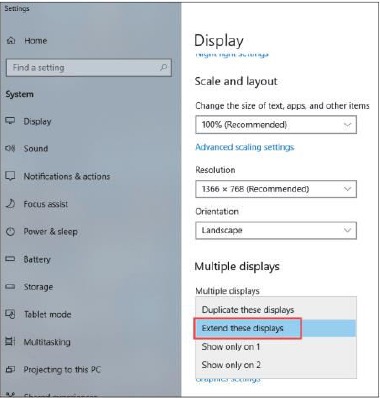Open Display settings via monitor icon
The height and width of the screenshot is (398, 380).
(10, 121)
